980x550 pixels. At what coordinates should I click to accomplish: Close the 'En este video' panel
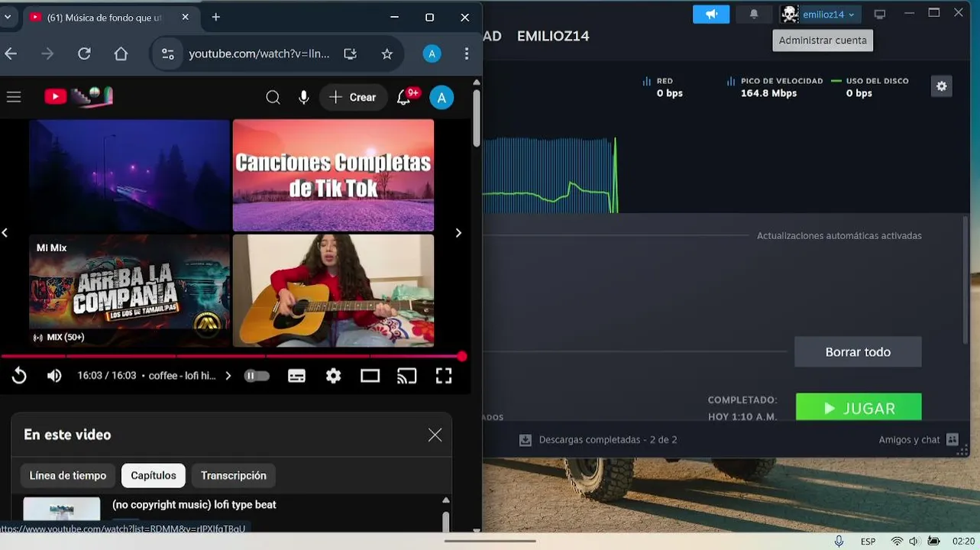pos(435,435)
